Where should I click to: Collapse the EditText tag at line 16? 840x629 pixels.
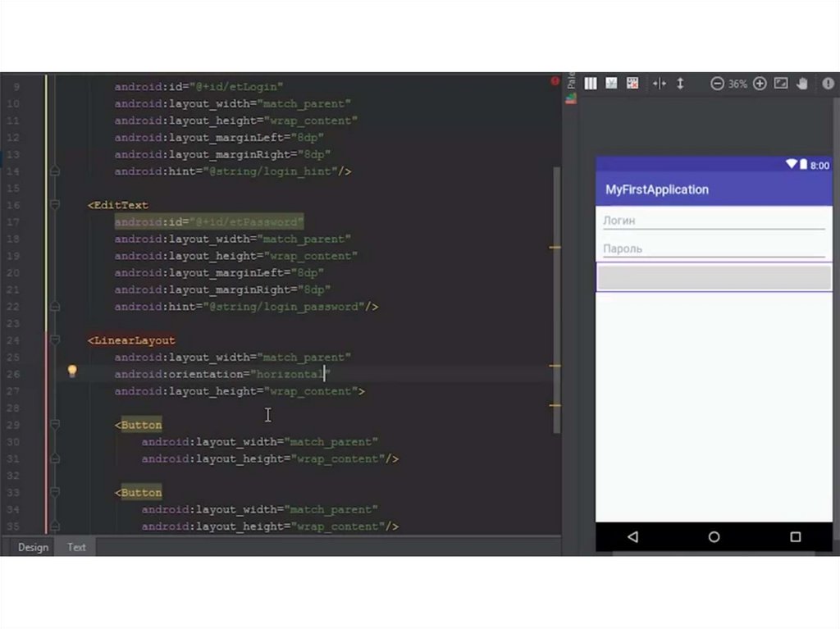point(55,205)
